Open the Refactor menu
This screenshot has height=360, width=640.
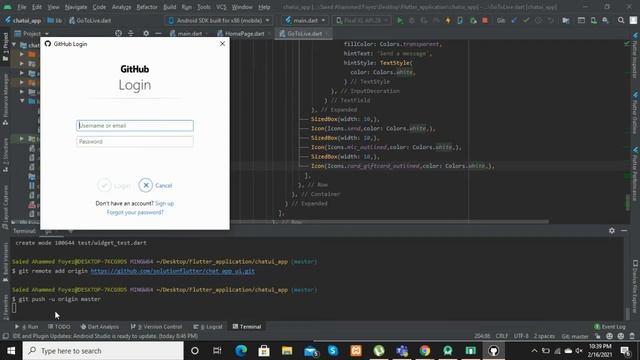[x=147, y=7]
